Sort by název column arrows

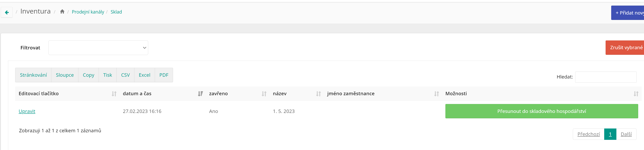click(318, 94)
